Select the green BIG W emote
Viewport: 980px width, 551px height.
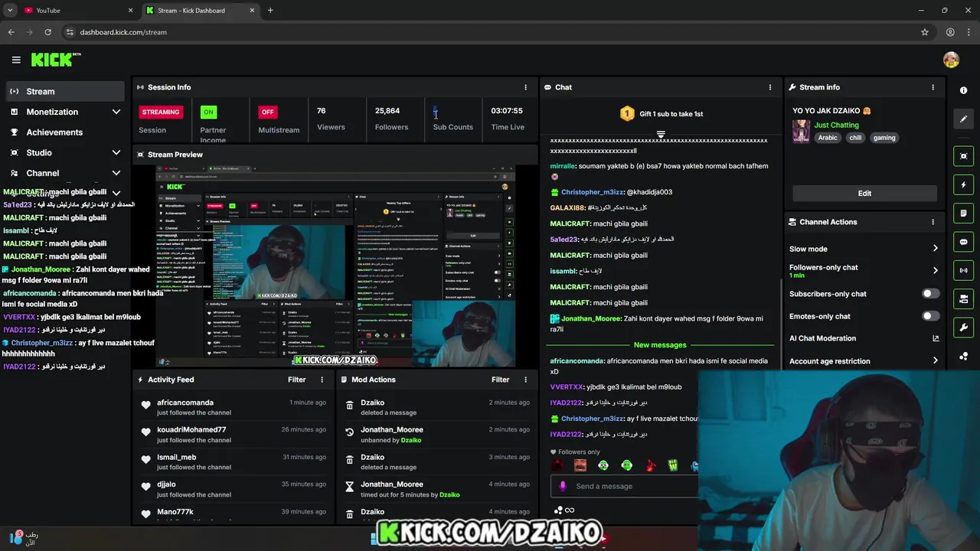click(673, 465)
